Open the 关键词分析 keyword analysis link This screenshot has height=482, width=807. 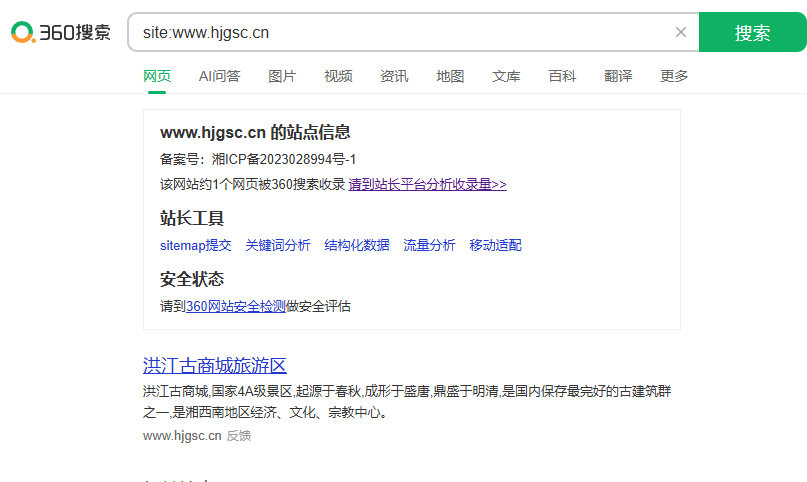point(277,245)
